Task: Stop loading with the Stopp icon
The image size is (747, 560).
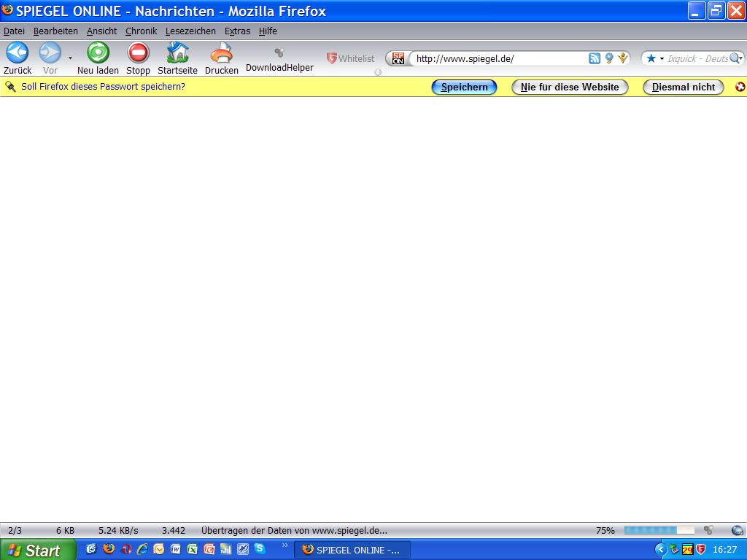Action: point(138,52)
